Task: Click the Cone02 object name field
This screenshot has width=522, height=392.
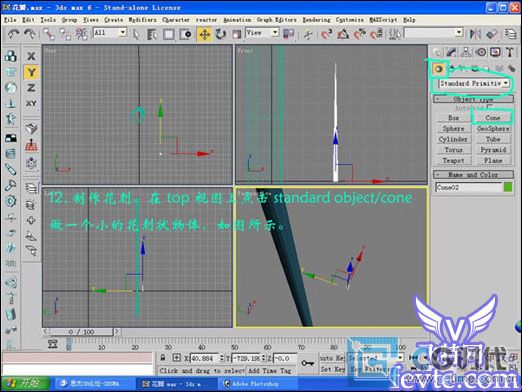Action: (468, 187)
